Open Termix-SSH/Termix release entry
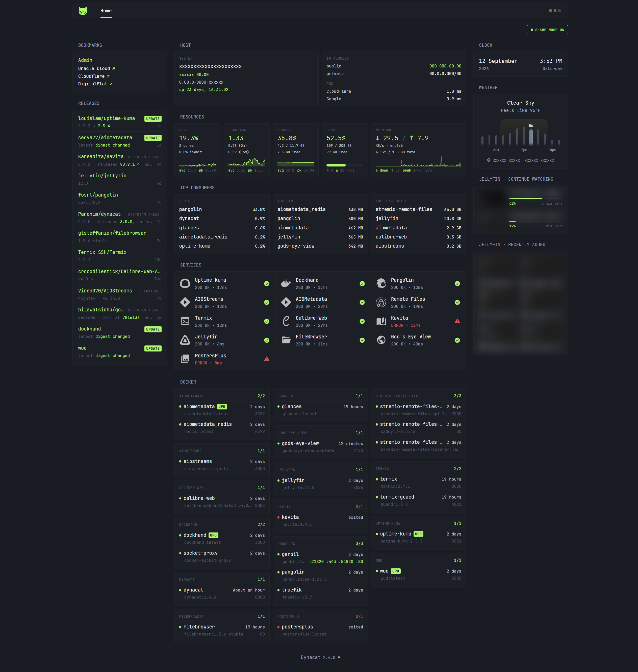Viewport: 638px width, 672px height. [102, 252]
